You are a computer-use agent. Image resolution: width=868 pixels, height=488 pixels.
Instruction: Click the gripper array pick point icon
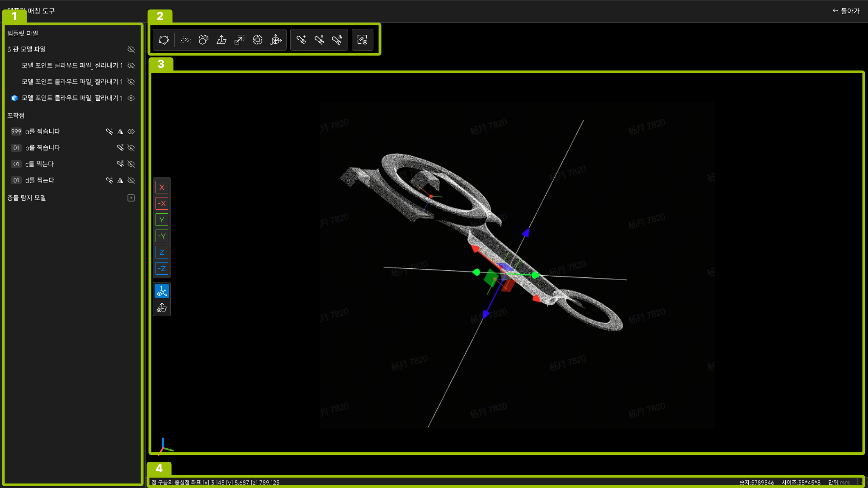coord(319,40)
